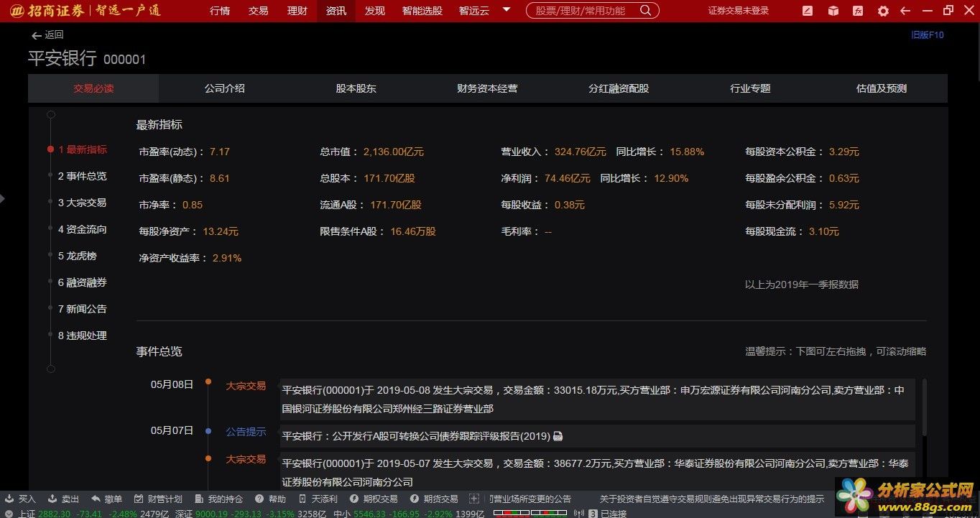Jump to 4 资金流向 section
Image resolution: width=980 pixels, height=518 pixels.
pyautogui.click(x=83, y=229)
